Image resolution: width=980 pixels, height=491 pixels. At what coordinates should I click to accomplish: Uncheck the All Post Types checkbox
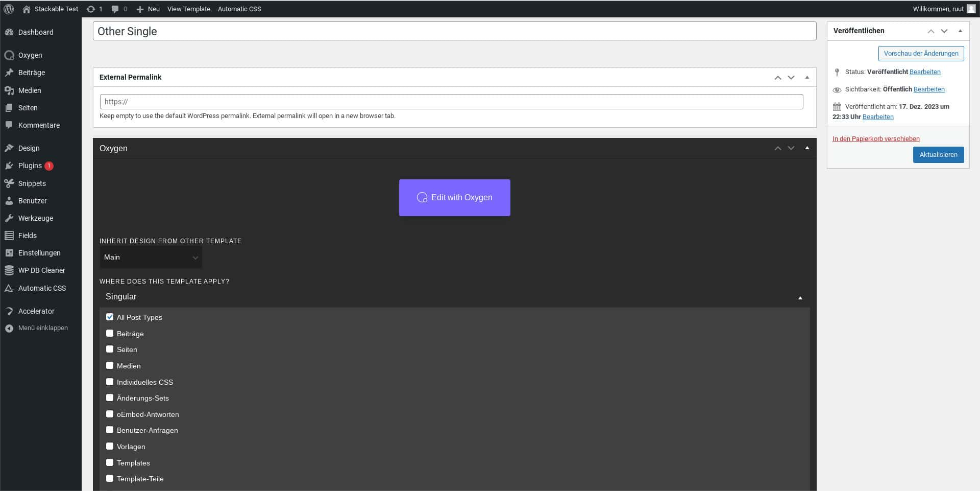point(110,317)
